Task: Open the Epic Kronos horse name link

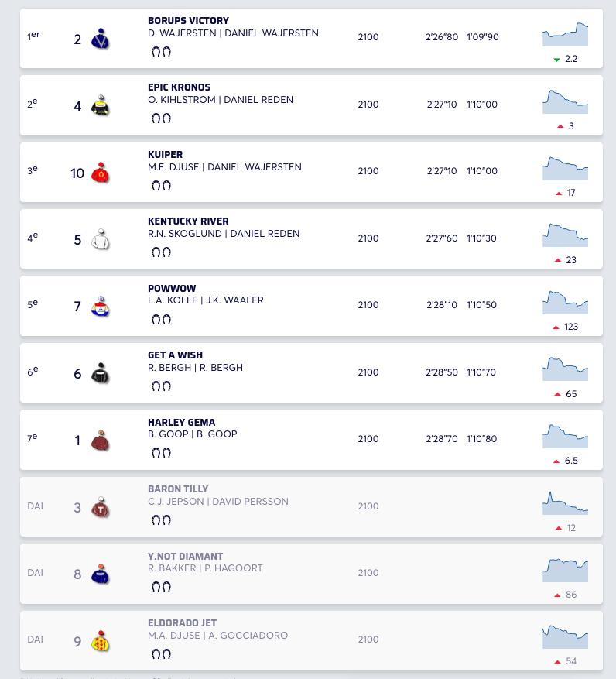Action: [180, 87]
